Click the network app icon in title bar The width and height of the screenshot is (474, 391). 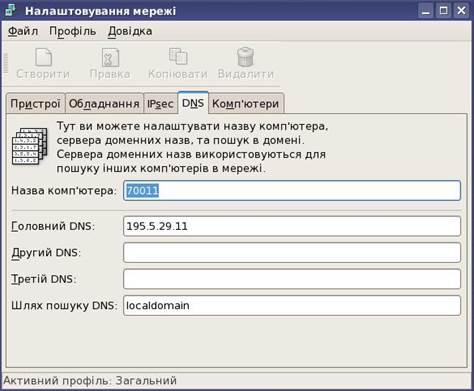click(11, 10)
